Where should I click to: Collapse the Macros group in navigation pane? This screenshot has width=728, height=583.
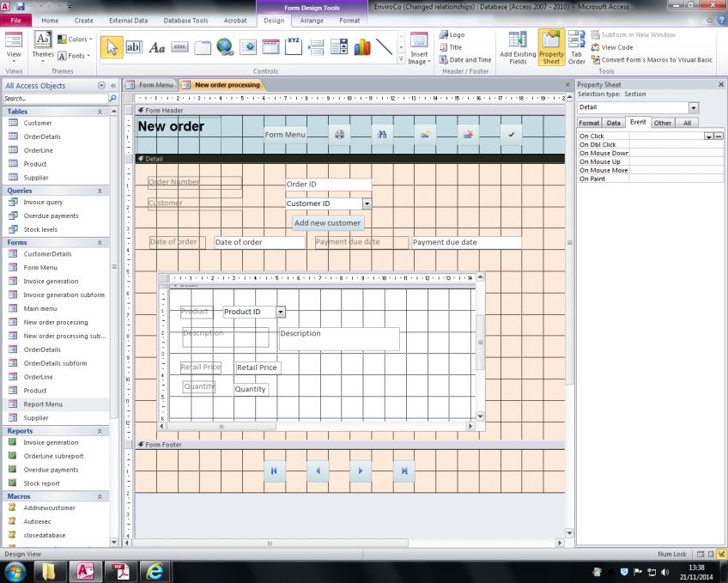[x=100, y=496]
